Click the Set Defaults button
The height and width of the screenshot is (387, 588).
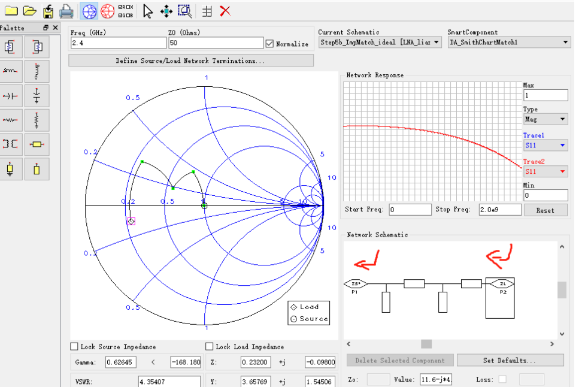[x=510, y=361]
